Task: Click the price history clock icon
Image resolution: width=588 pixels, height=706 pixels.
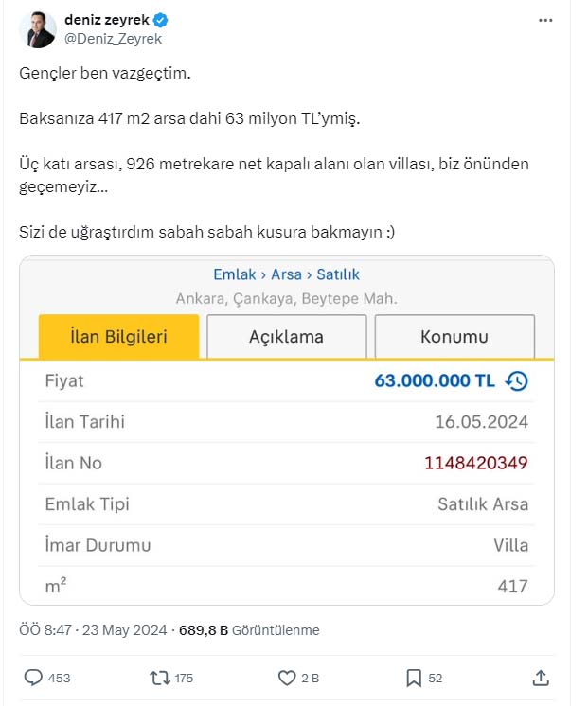Action: (x=516, y=380)
